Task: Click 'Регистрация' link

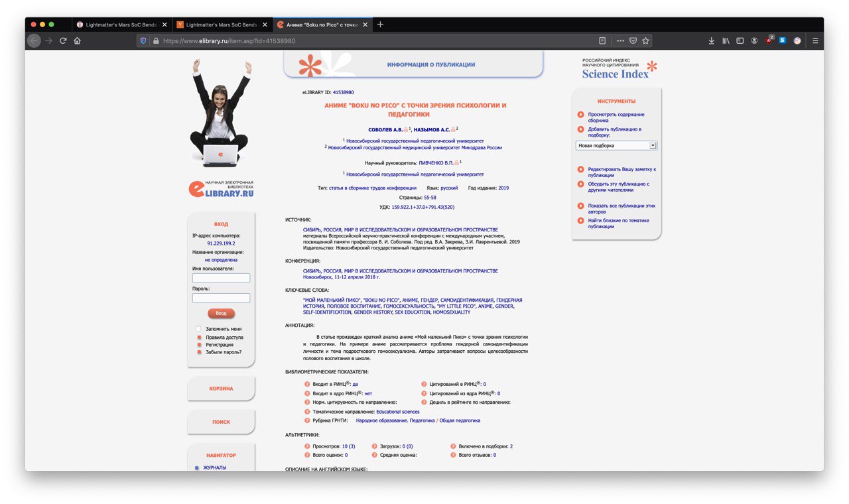Action: [220, 345]
